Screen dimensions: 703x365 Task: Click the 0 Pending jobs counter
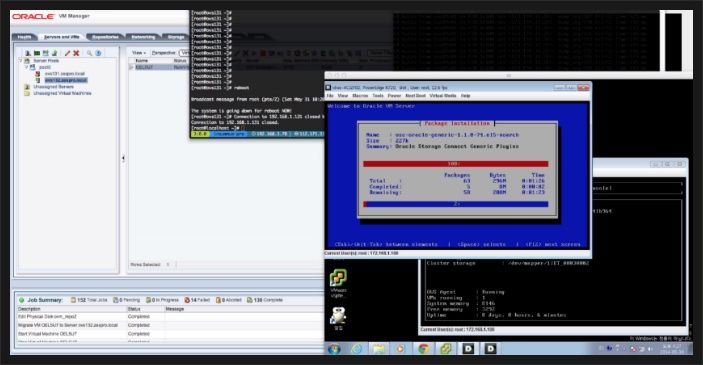click(126, 300)
